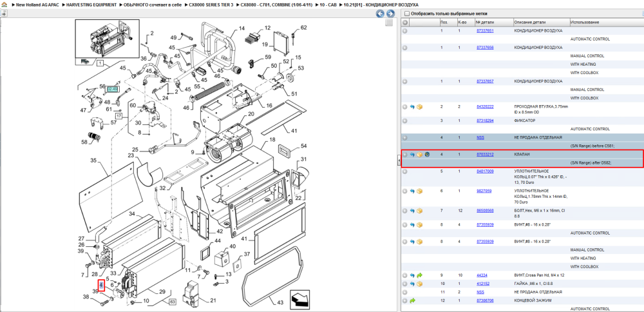Open part number link 87033212
The image size is (644, 312).
[x=485, y=155]
